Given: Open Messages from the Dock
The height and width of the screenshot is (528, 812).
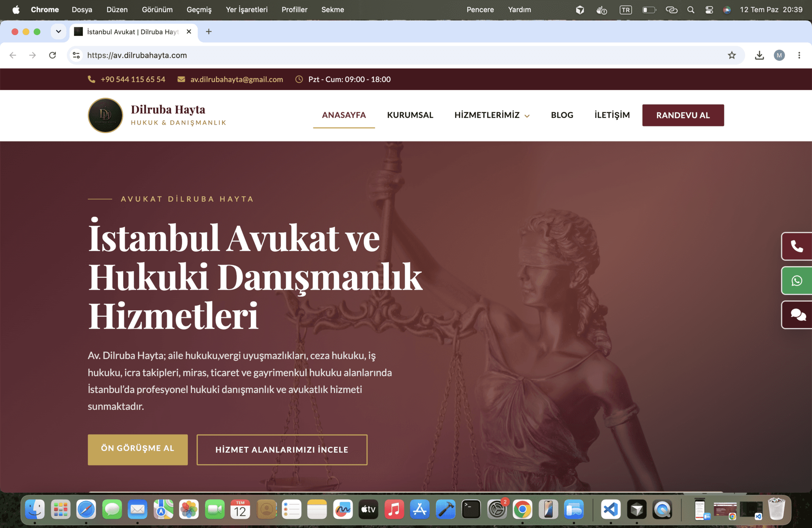Looking at the screenshot, I should click(x=112, y=509).
